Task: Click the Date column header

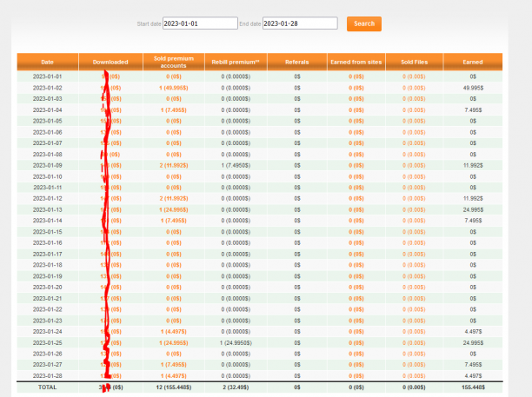Action: pyautogui.click(x=48, y=62)
